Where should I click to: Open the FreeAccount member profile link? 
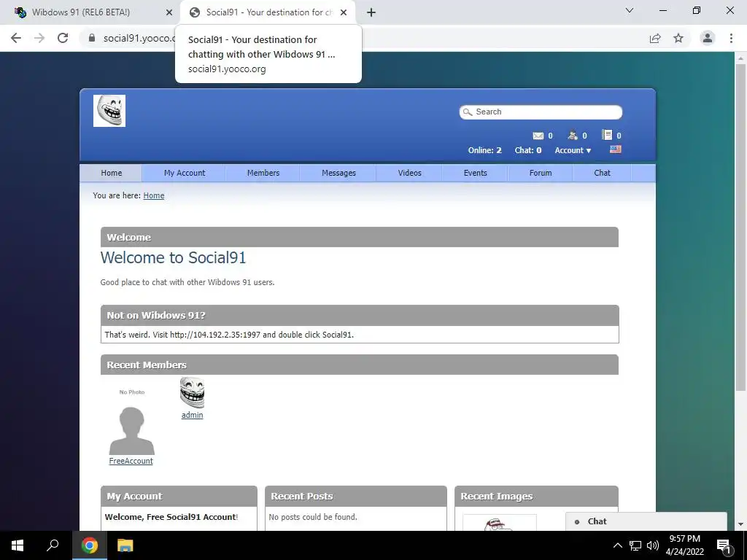click(x=131, y=461)
